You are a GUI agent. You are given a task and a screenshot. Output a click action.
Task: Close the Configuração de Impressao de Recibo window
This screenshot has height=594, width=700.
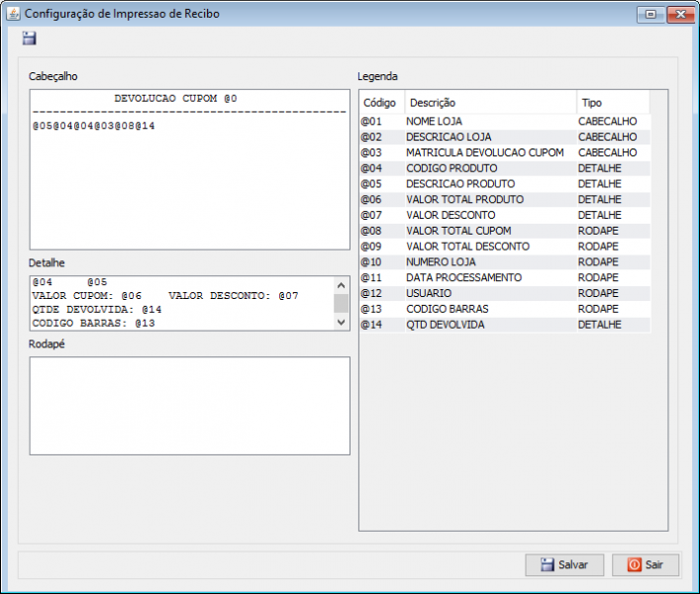[680, 15]
